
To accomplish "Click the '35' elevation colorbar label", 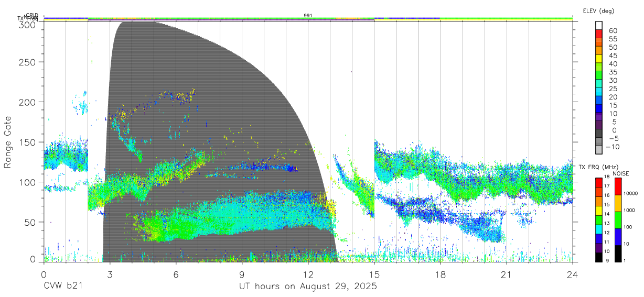I will (x=612, y=72).
